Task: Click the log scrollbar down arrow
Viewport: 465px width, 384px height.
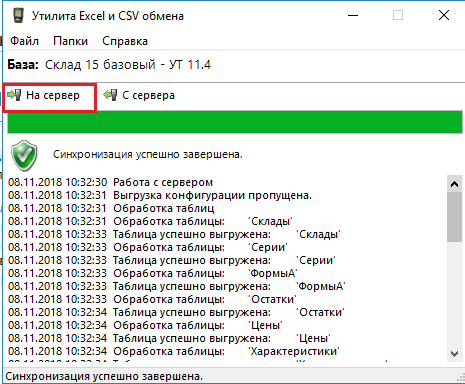Action: pos(454,354)
